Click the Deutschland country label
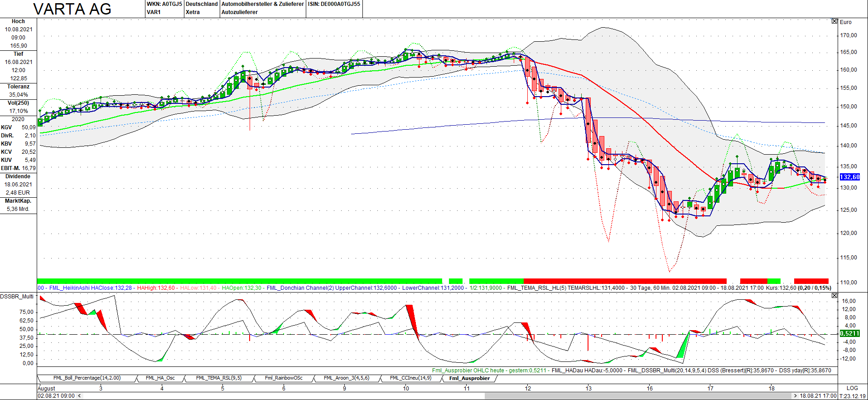The image size is (868, 400). [202, 4]
